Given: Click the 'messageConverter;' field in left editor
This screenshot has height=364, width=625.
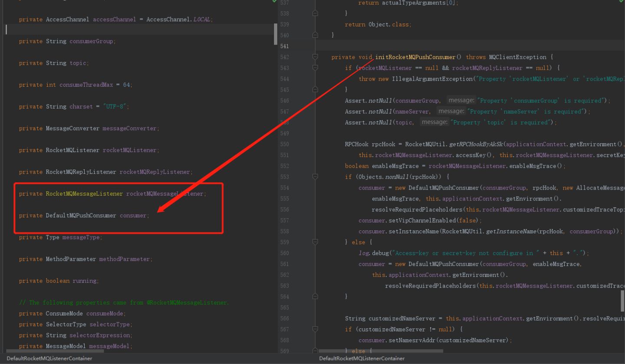Looking at the screenshot, I should tap(131, 128).
